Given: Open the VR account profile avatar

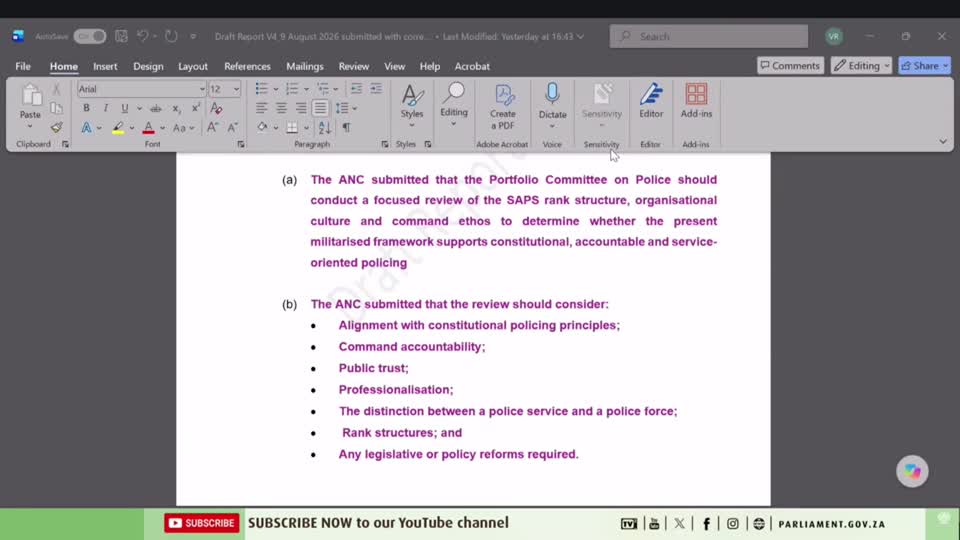Looking at the screenshot, I should point(834,36).
